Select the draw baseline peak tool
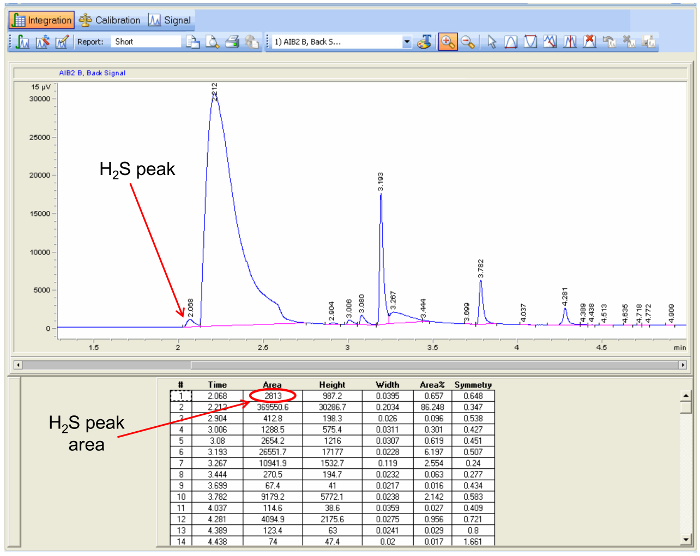700x556 pixels. coord(511,42)
